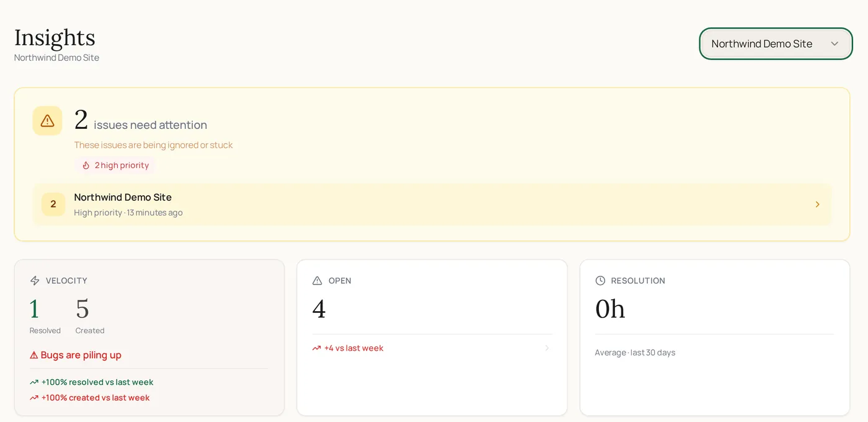This screenshot has width=868, height=422.
Task: Click the Open count 4
Action: [x=319, y=309]
